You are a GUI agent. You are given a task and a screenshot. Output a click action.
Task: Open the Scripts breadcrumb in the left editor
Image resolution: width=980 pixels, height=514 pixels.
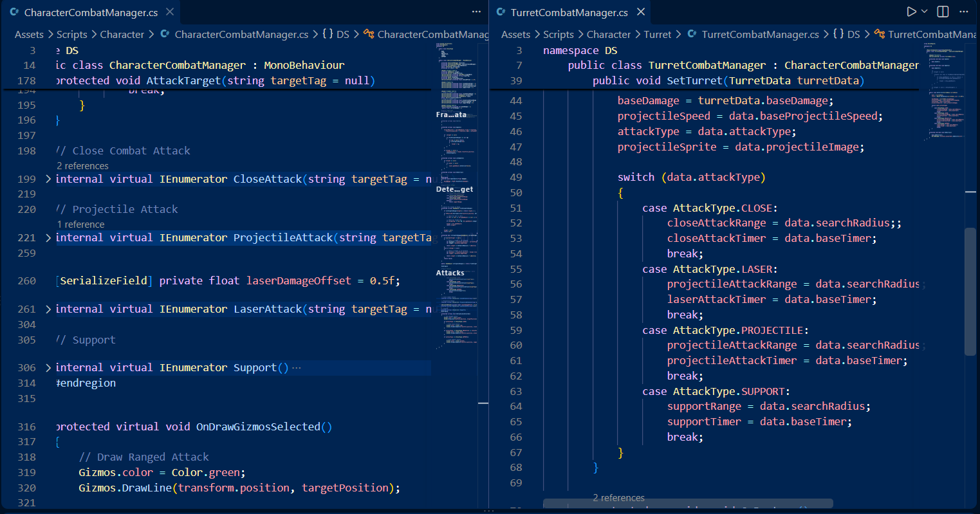point(71,35)
